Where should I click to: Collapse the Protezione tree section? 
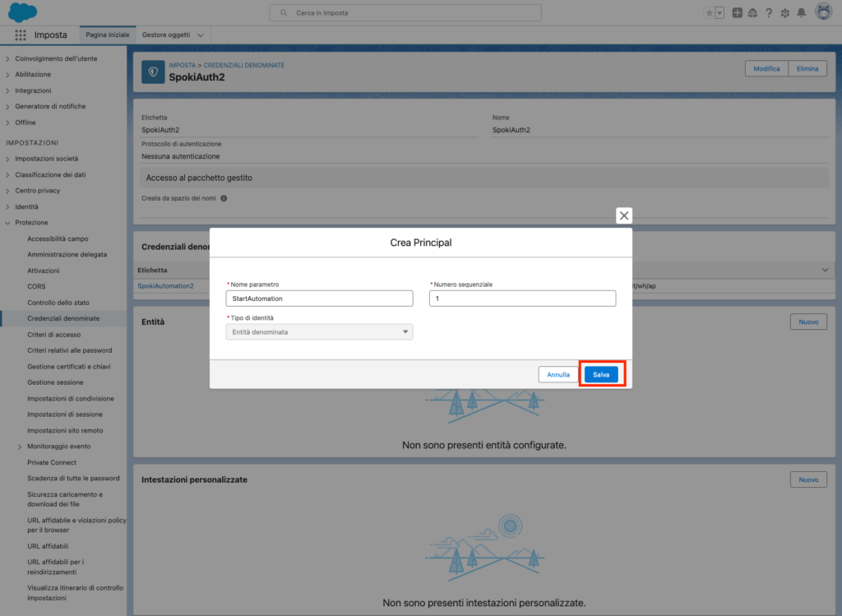(8, 223)
